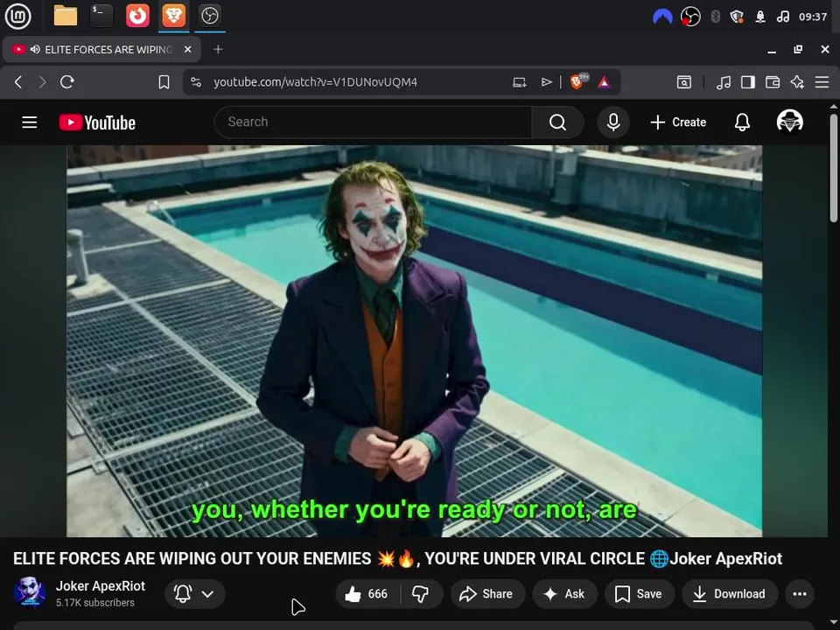Open the Brave main hamburger menu
840x630 pixels.
822,82
